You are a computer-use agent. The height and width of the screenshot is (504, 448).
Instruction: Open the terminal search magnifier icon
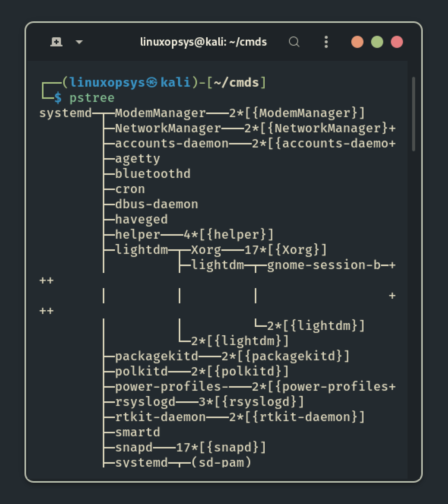coord(294,42)
